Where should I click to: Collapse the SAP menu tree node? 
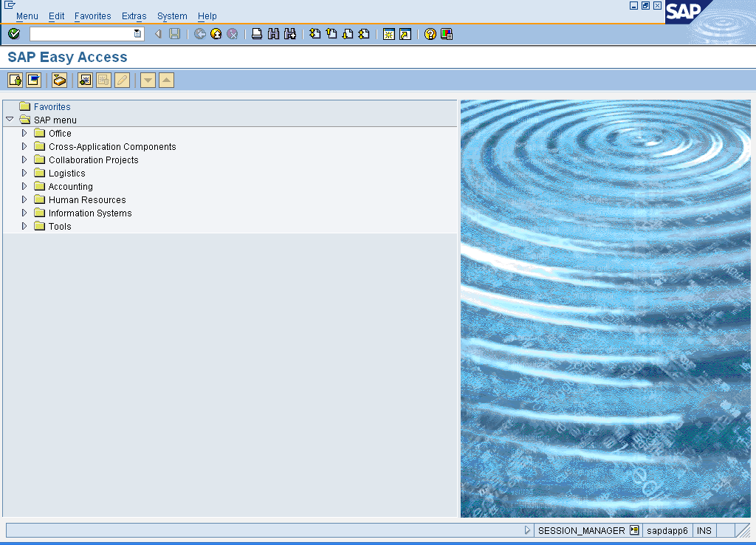point(10,119)
